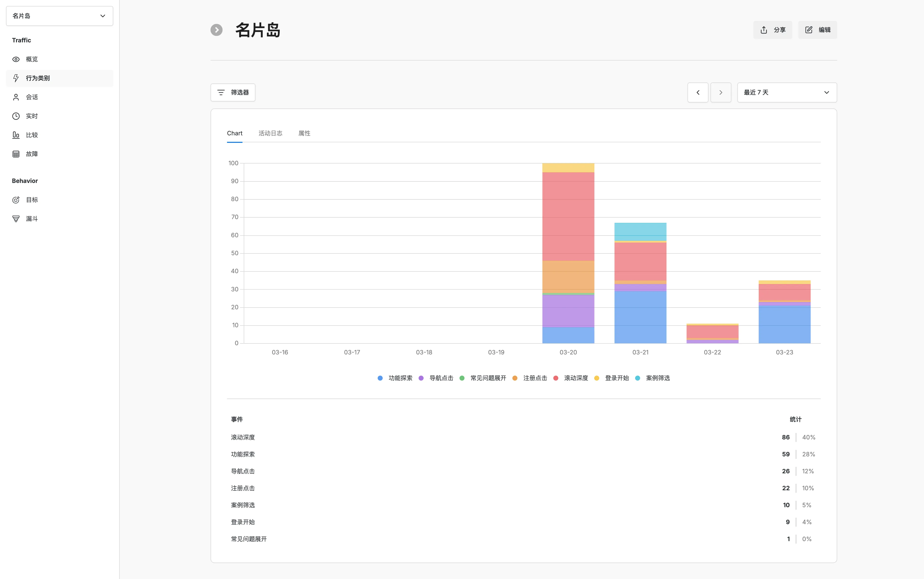Click the 03-23 bar's blue segment
The image size is (924, 579).
[785, 324]
